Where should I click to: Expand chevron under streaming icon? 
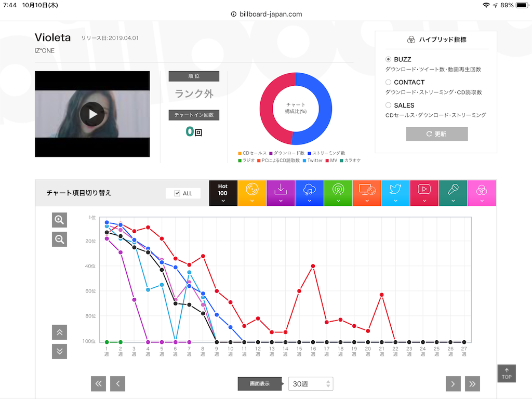click(309, 201)
